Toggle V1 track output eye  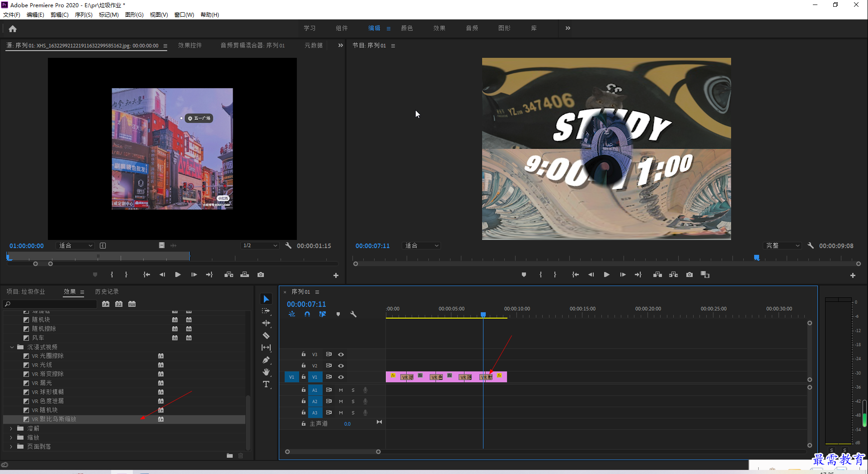(x=341, y=377)
